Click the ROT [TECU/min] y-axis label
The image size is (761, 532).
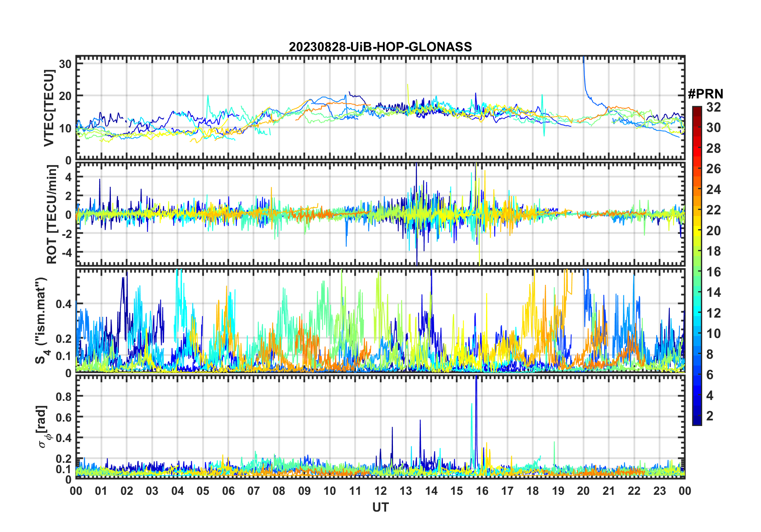point(52,214)
